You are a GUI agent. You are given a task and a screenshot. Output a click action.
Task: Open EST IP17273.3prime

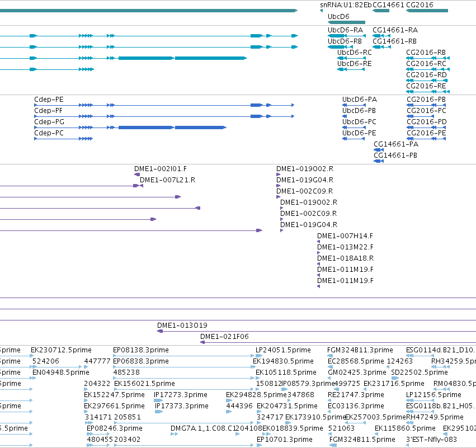click(x=181, y=395)
